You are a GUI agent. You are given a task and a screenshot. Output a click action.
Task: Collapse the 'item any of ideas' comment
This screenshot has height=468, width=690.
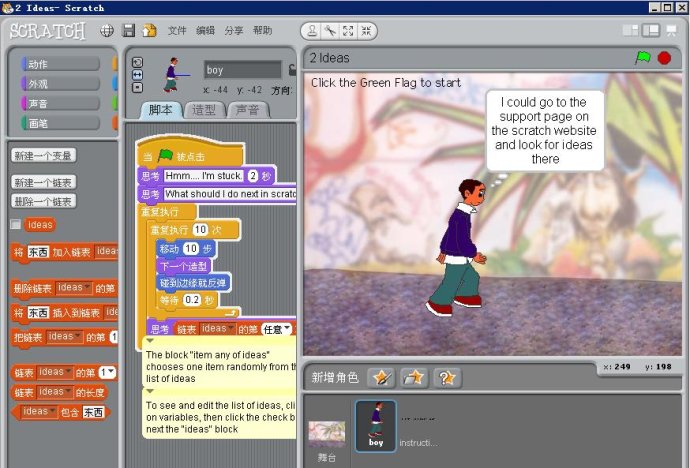point(150,341)
